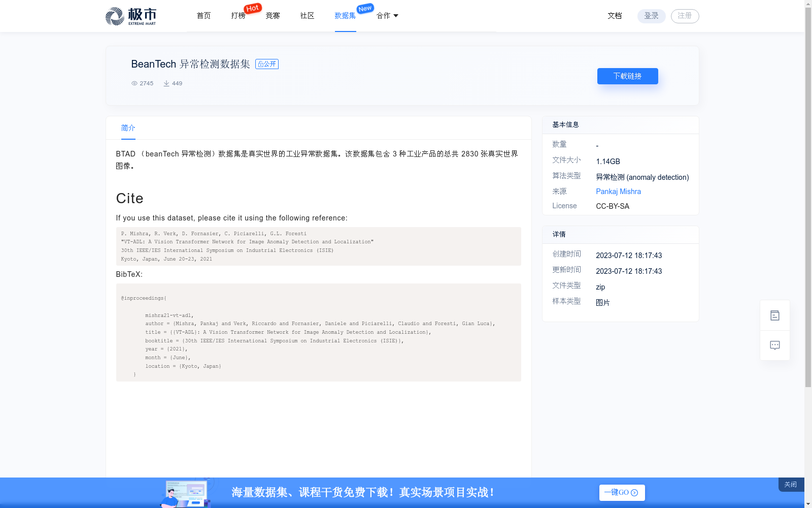The width and height of the screenshot is (812, 508).
Task: Click the 创建时间 timestamp value
Action: point(629,256)
